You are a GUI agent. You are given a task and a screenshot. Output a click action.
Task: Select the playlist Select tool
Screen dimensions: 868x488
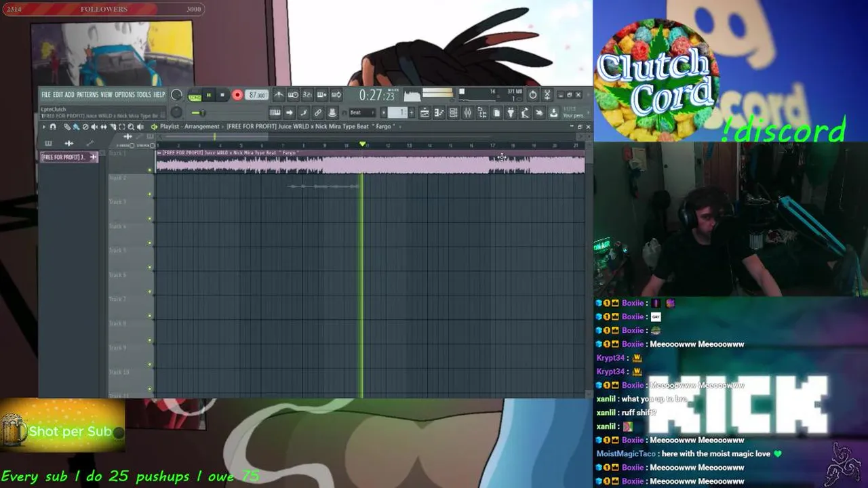click(122, 126)
